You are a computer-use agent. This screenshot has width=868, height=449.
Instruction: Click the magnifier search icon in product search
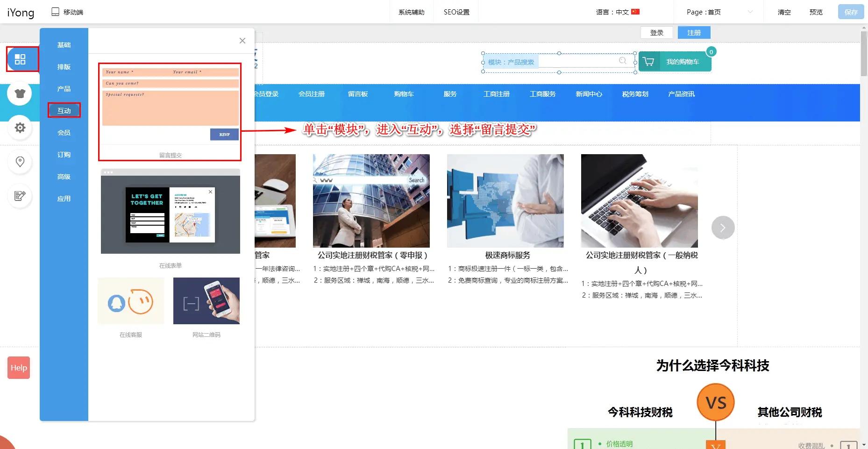click(622, 61)
